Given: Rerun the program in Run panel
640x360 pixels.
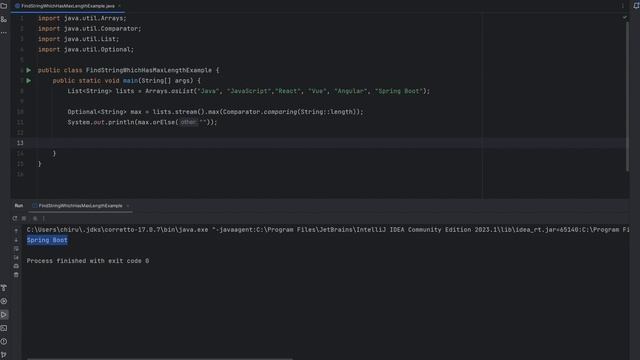Looking at the screenshot, I should point(15,218).
